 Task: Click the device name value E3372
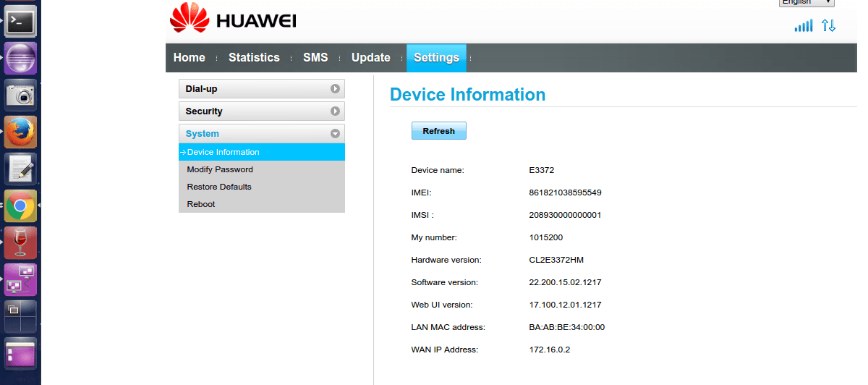tap(542, 170)
